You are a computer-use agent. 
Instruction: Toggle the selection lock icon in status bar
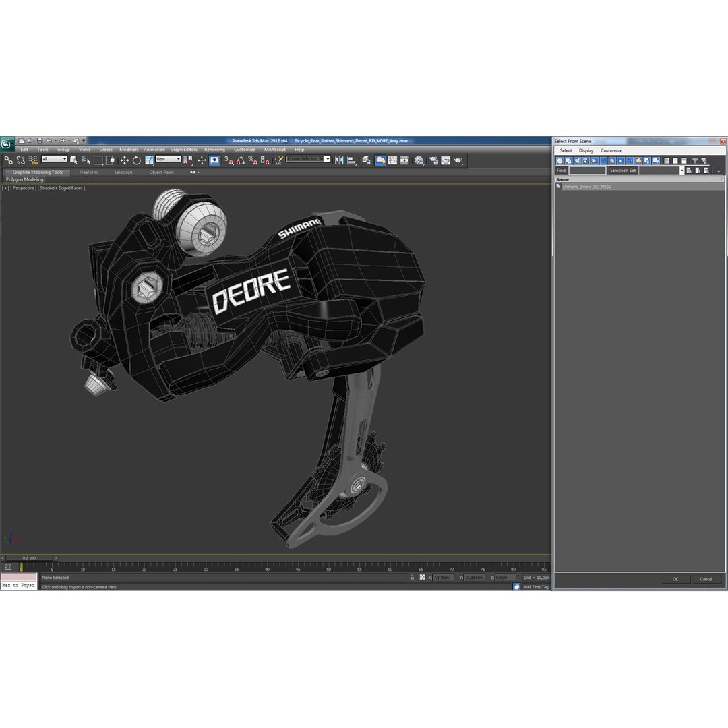coord(412,578)
